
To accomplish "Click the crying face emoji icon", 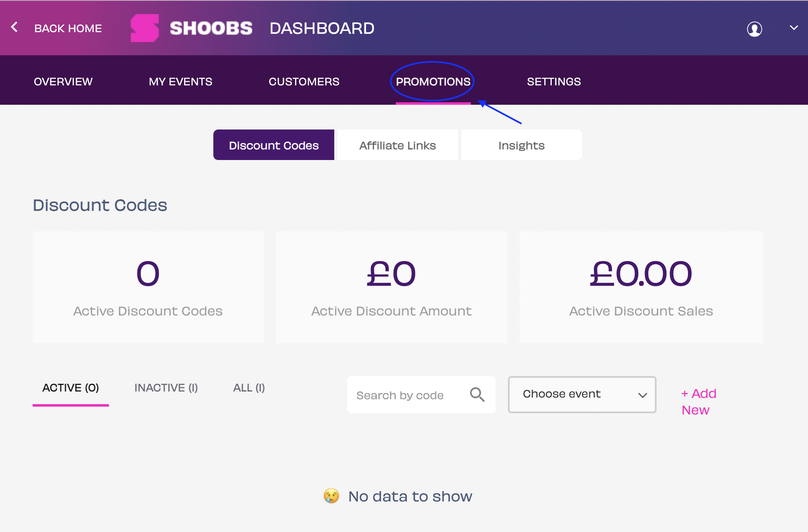I will [331, 496].
